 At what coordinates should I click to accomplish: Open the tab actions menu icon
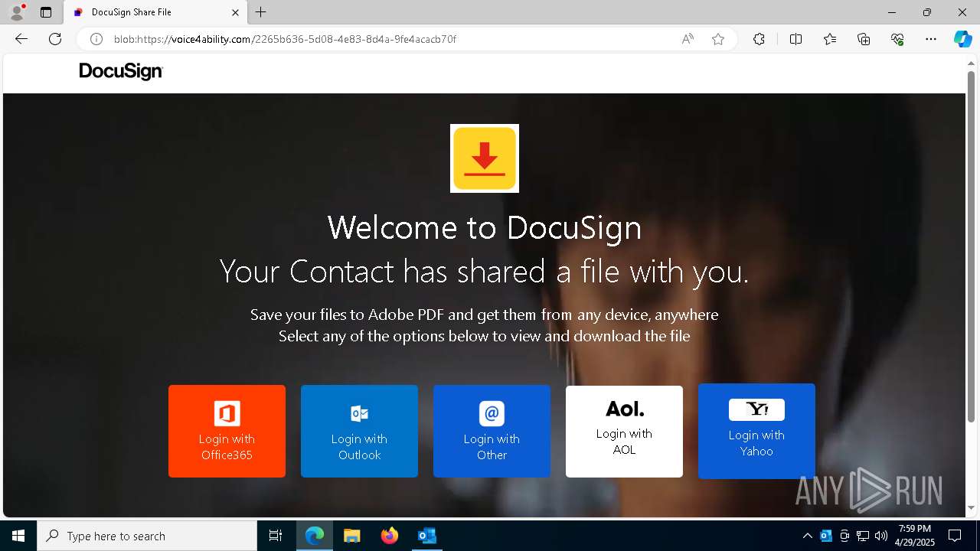(x=46, y=12)
